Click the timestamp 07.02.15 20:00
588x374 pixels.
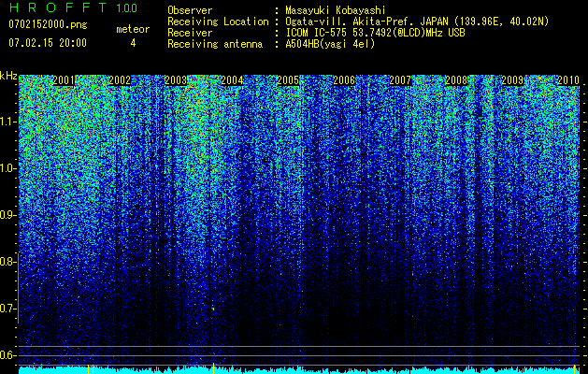coord(48,42)
